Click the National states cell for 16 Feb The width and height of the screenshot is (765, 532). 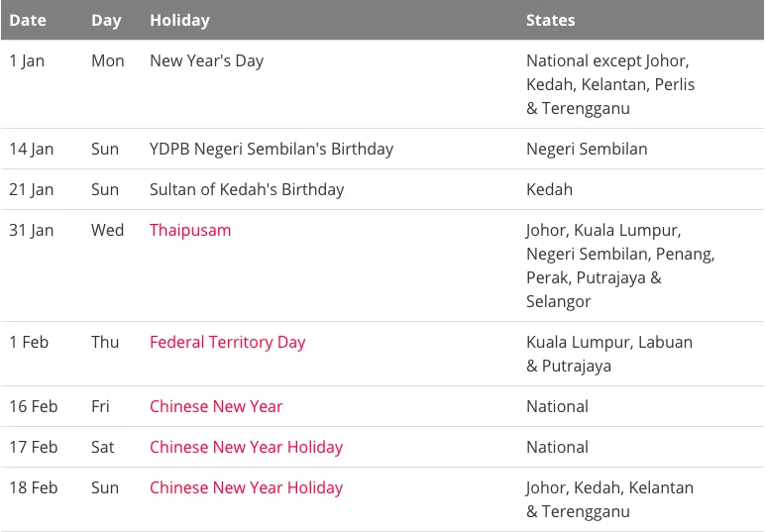click(557, 406)
